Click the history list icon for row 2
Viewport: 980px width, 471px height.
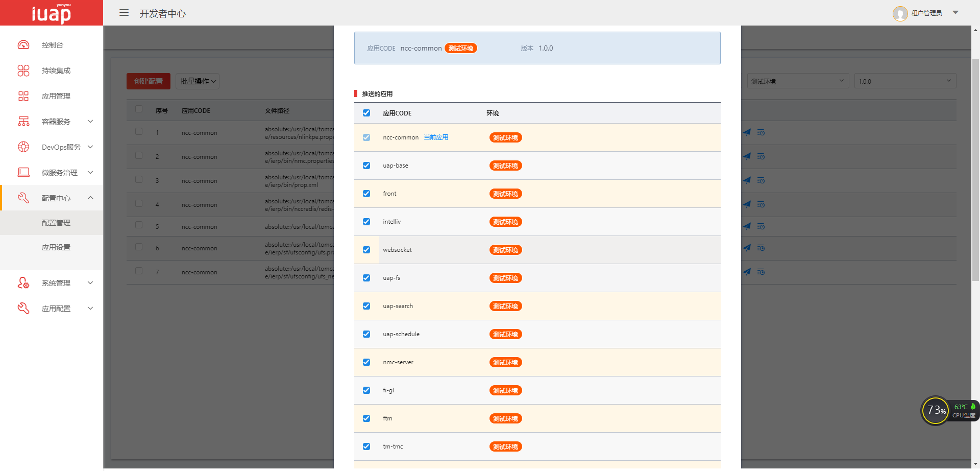[761, 156]
